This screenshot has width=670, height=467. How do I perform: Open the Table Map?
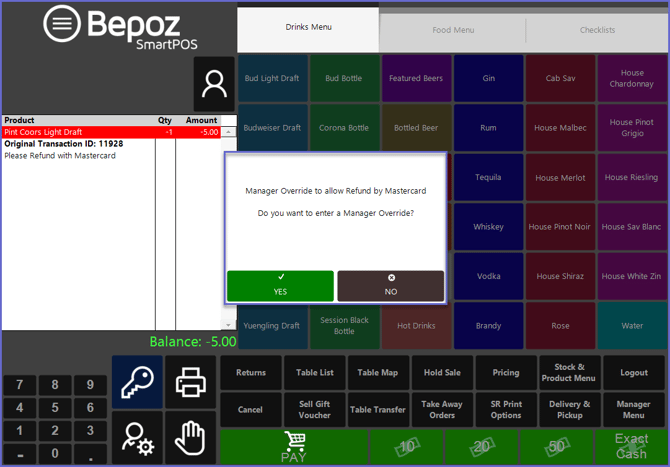(x=377, y=373)
